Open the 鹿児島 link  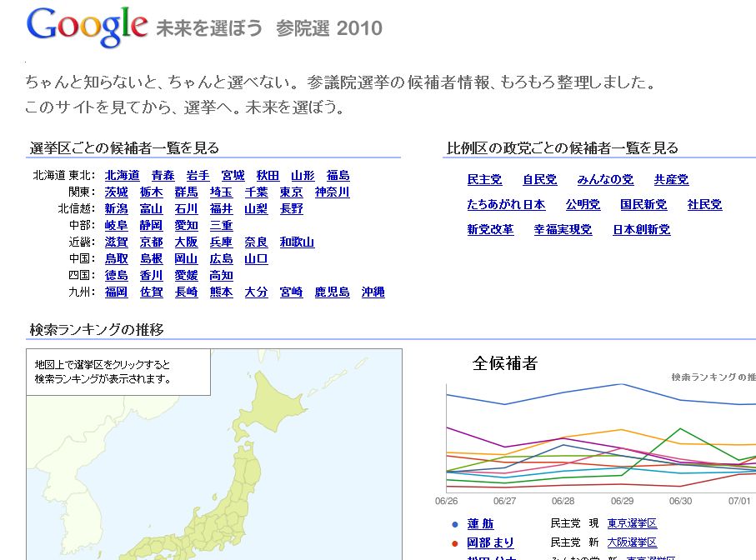click(x=333, y=292)
